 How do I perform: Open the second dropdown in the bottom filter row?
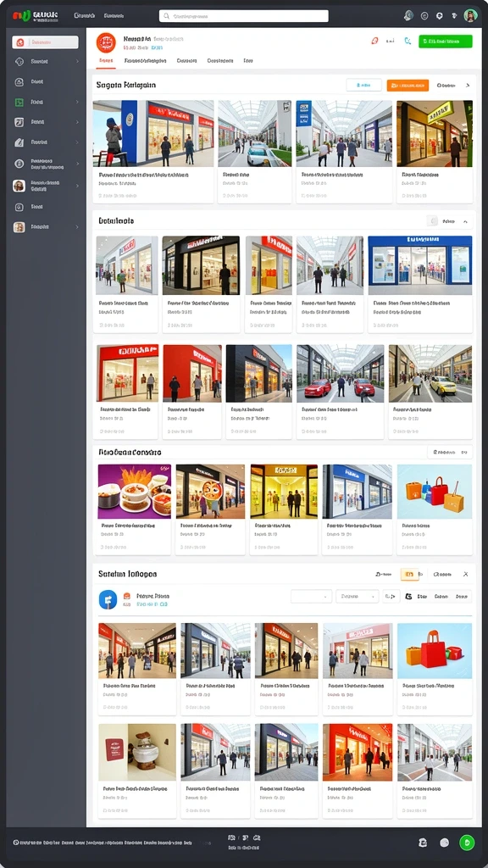click(357, 596)
